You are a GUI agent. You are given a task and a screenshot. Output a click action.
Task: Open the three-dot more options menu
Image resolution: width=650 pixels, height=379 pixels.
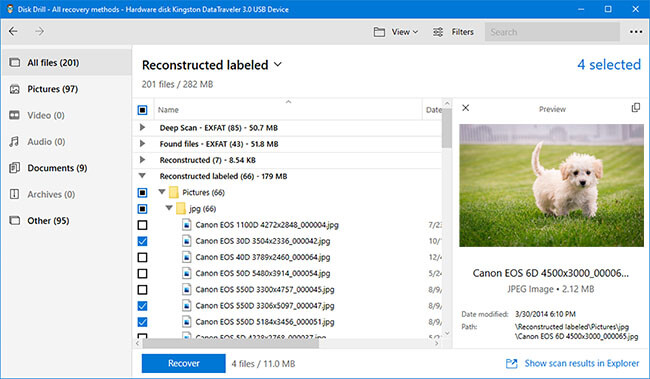(x=636, y=32)
